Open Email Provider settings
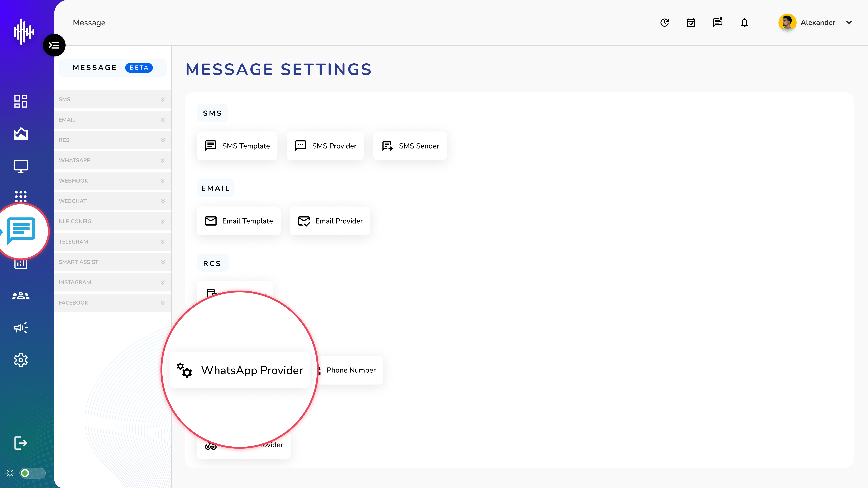 click(x=330, y=221)
